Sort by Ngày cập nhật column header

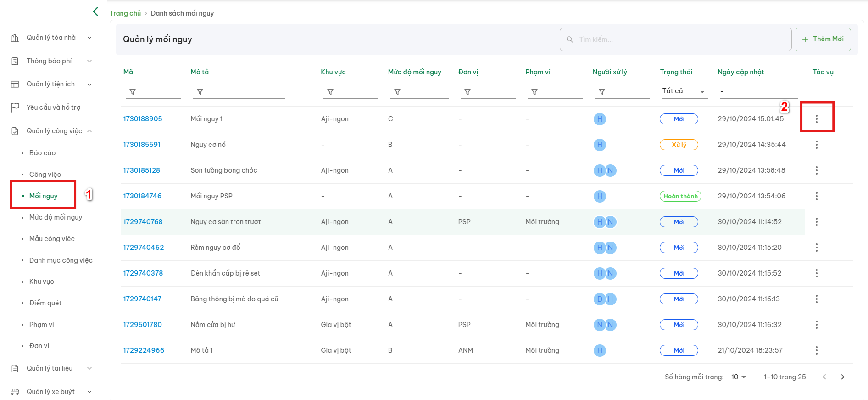(741, 72)
